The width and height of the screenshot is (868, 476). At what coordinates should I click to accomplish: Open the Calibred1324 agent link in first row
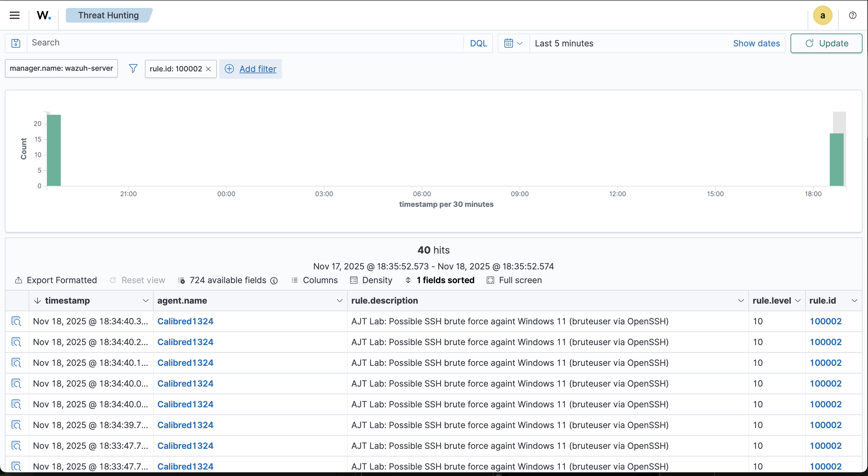pyautogui.click(x=186, y=321)
